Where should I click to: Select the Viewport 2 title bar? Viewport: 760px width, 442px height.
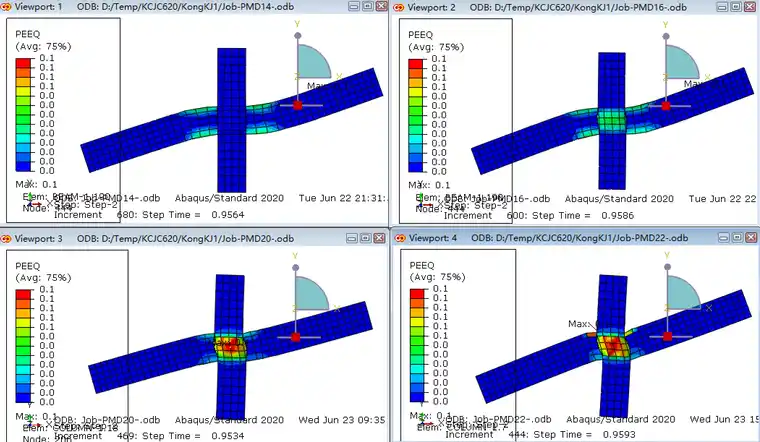(560, 8)
